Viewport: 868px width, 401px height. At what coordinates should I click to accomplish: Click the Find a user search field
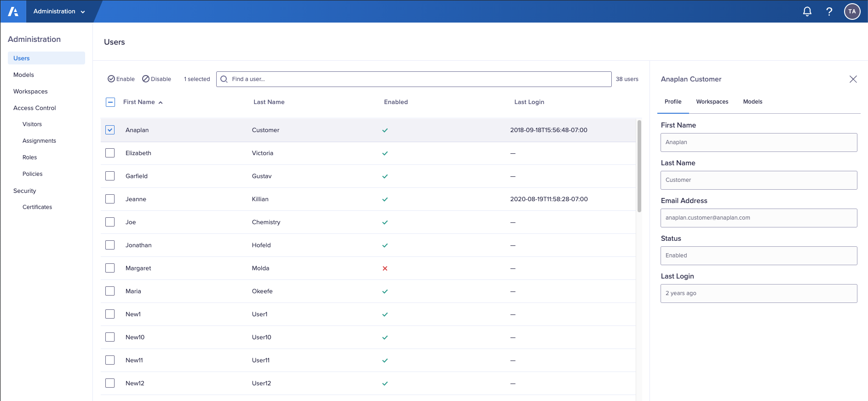pyautogui.click(x=414, y=79)
